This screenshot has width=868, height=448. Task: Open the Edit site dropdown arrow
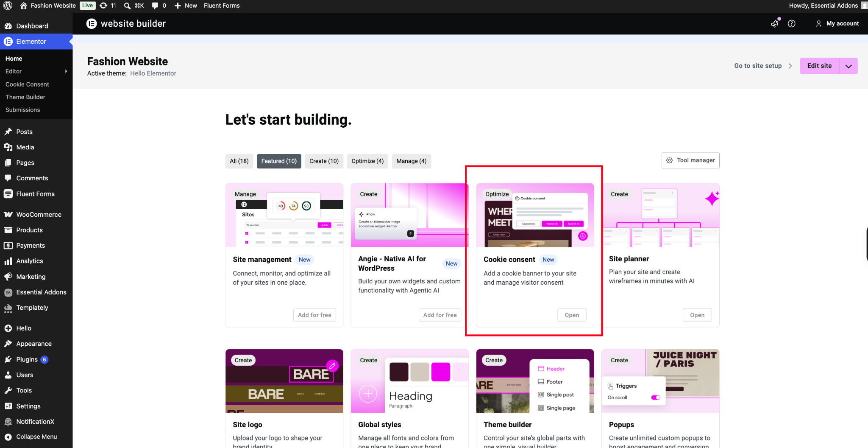849,66
